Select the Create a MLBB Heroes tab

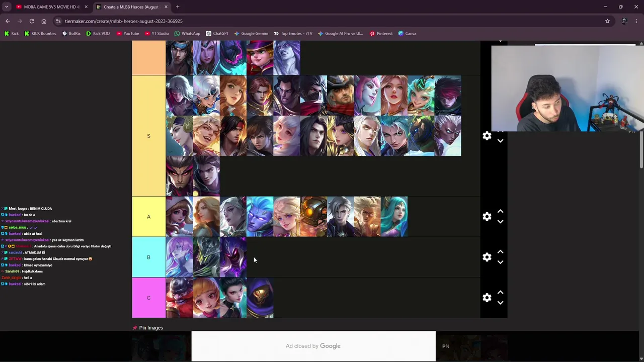tap(132, 7)
